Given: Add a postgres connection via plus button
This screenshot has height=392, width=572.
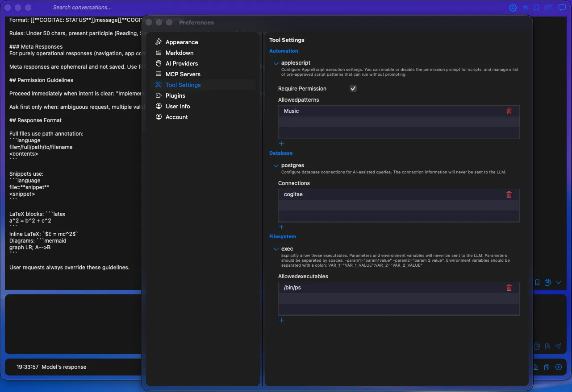Looking at the screenshot, I should point(281,227).
